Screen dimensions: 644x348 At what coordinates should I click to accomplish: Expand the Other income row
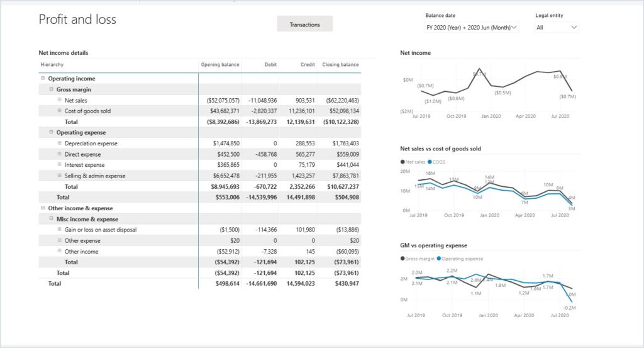(60, 250)
